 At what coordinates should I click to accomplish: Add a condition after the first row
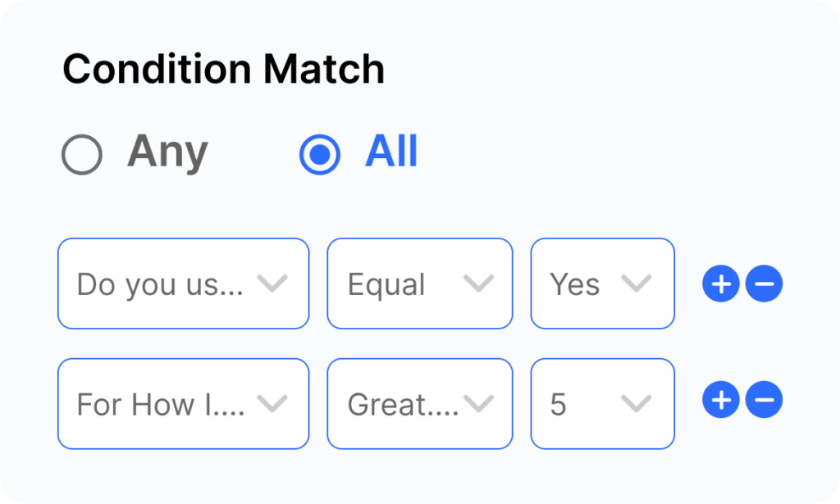[x=721, y=284]
